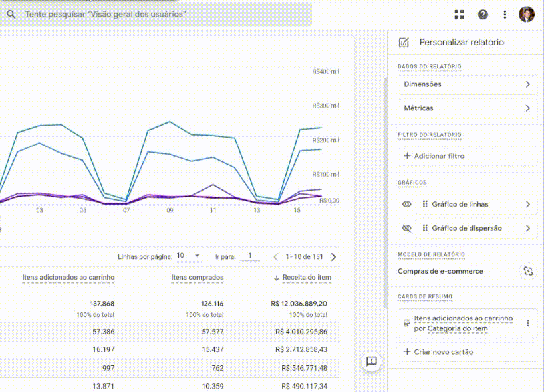Sort by Receita do item column

pyautogui.click(x=304, y=277)
